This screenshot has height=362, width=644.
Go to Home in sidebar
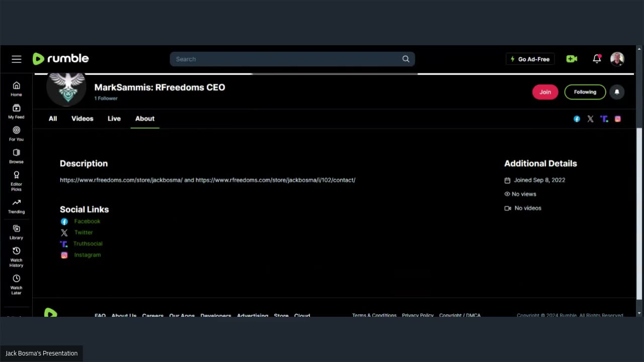tap(16, 89)
